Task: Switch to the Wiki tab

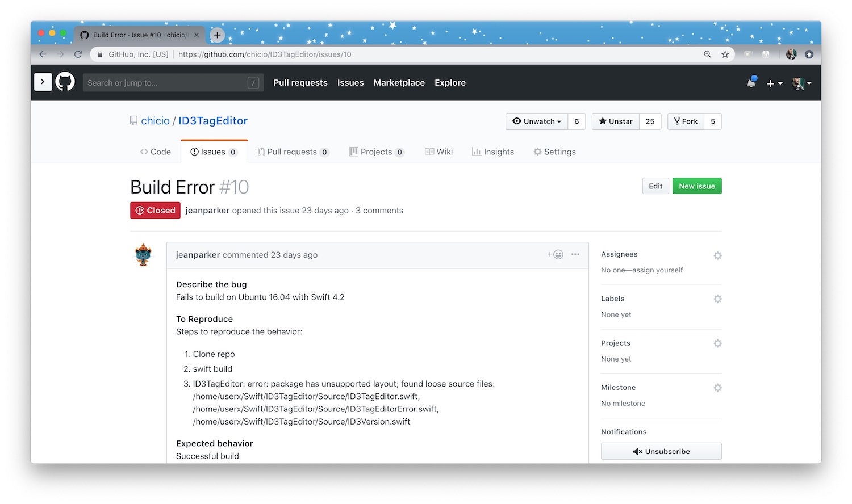Action: tap(439, 152)
